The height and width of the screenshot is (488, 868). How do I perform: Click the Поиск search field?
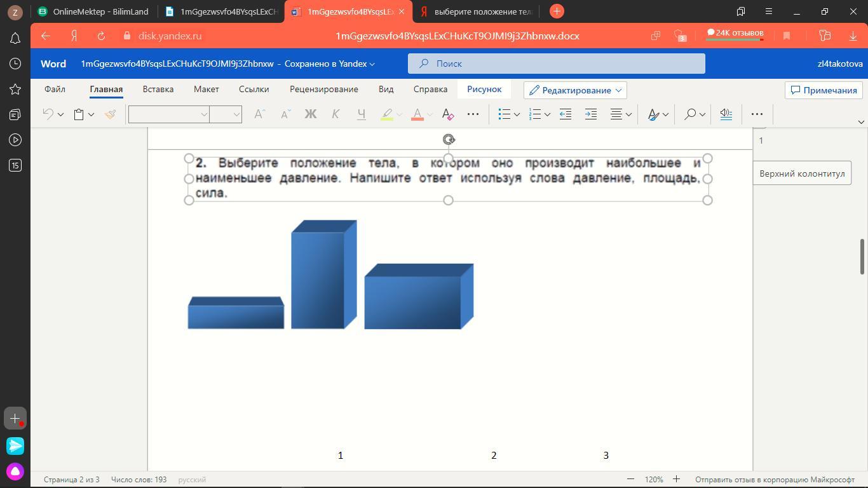click(x=557, y=64)
